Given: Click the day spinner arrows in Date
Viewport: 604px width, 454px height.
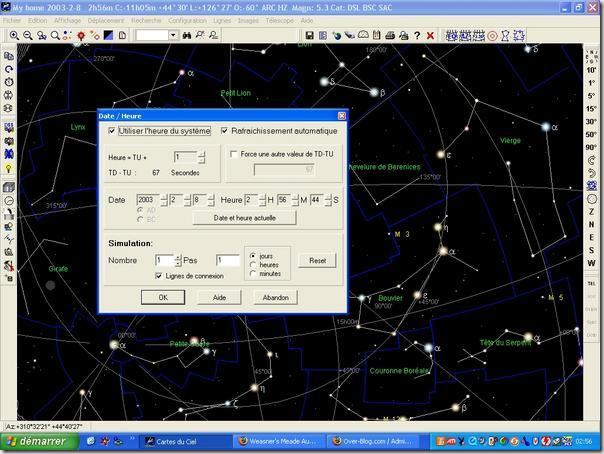Looking at the screenshot, I should [x=211, y=200].
